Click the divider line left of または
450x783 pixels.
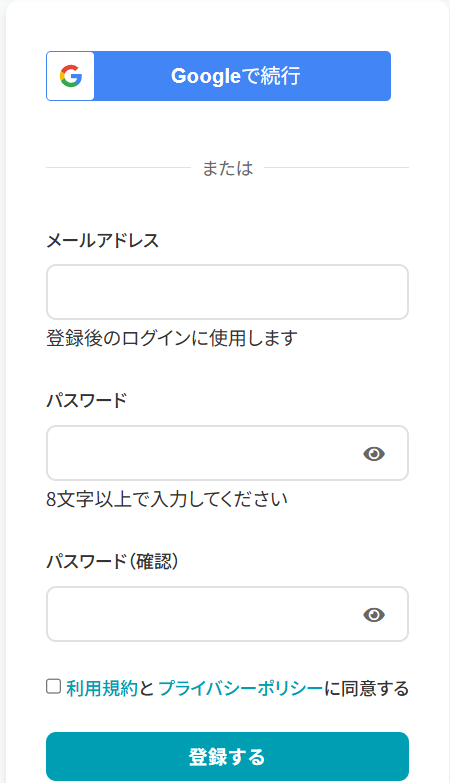click(118, 168)
